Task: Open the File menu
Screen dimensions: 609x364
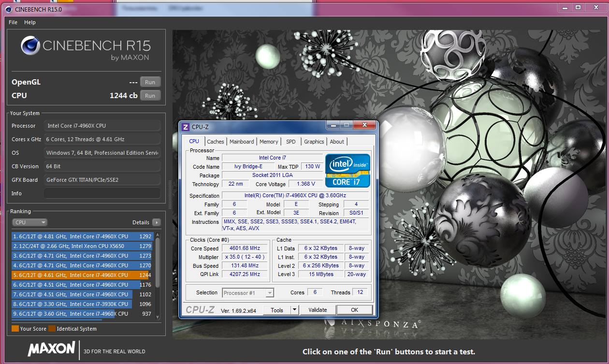Action: tap(13, 22)
